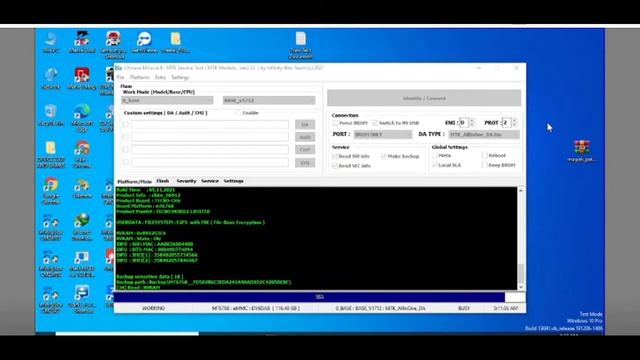This screenshot has width=640, height=360.
Task: Open the red square icon next to Network
Action: 82,78
